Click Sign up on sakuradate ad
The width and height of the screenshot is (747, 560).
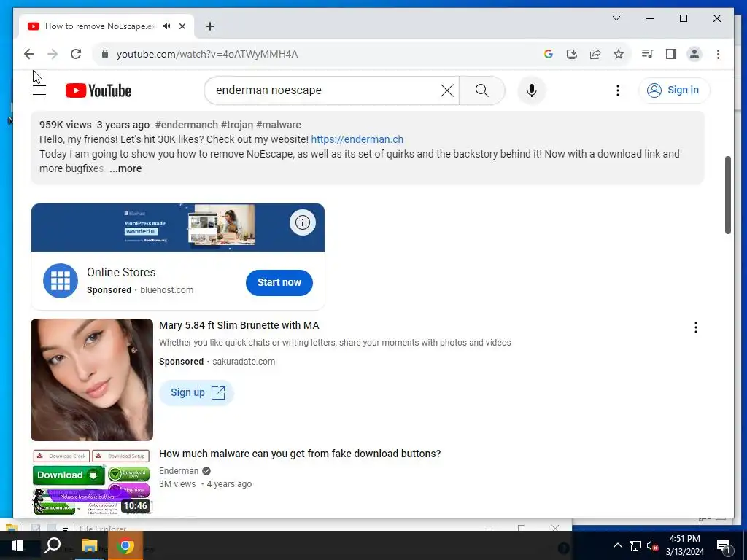pos(197,393)
